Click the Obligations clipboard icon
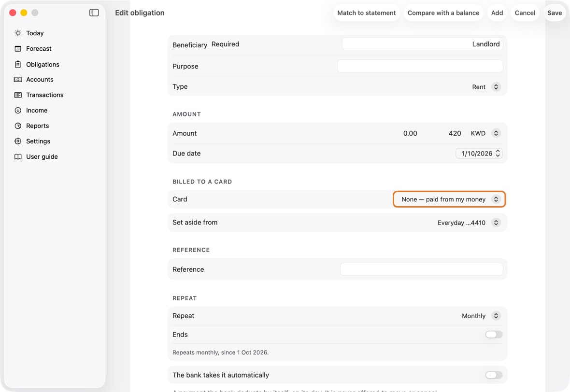This screenshot has height=392, width=570. coord(18,64)
